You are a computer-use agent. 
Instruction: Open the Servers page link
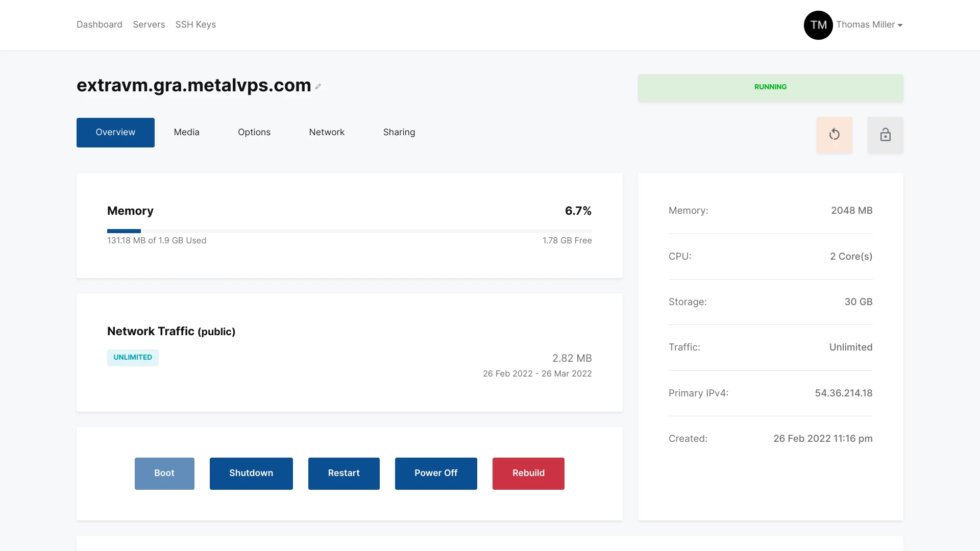(x=149, y=25)
